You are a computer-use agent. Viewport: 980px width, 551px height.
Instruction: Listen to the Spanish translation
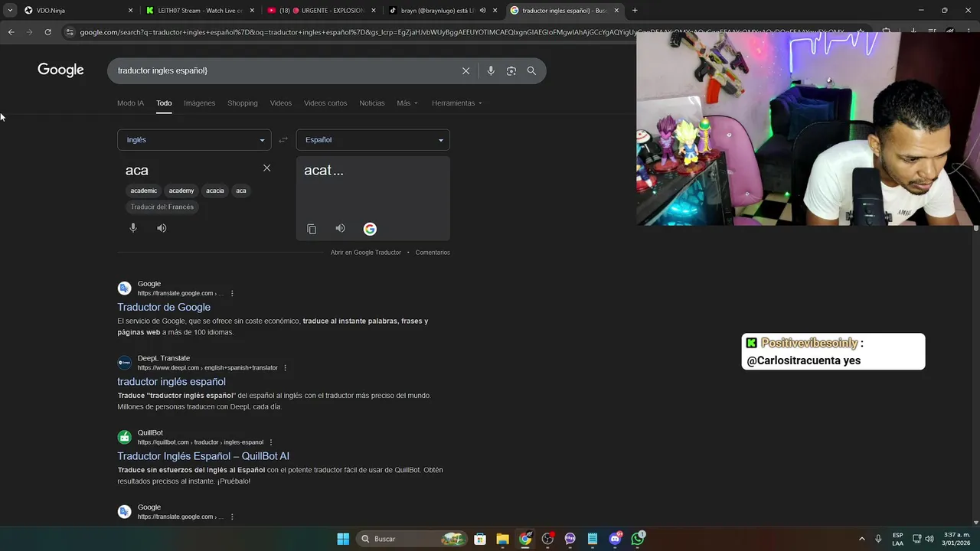[x=340, y=228]
